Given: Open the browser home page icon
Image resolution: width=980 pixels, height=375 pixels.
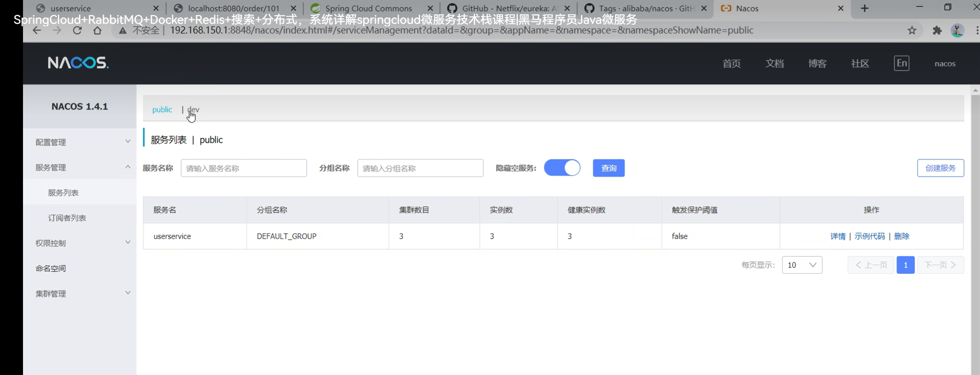Looking at the screenshot, I should click(x=97, y=30).
